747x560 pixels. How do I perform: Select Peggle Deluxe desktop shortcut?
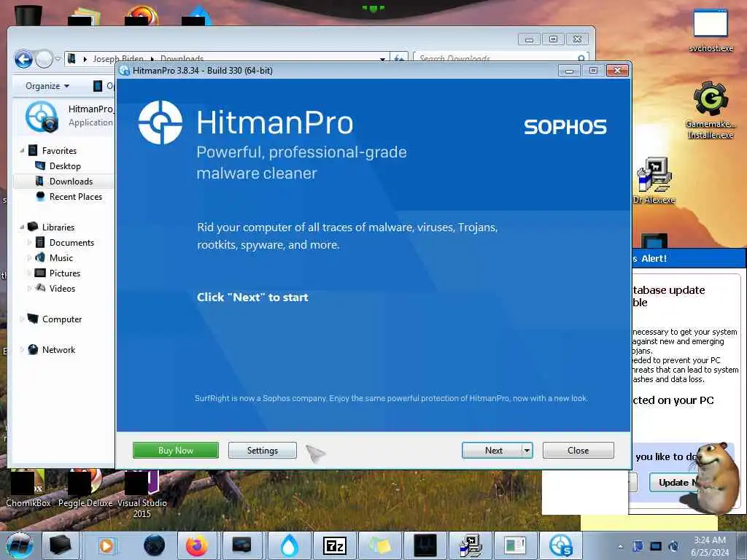(85, 489)
